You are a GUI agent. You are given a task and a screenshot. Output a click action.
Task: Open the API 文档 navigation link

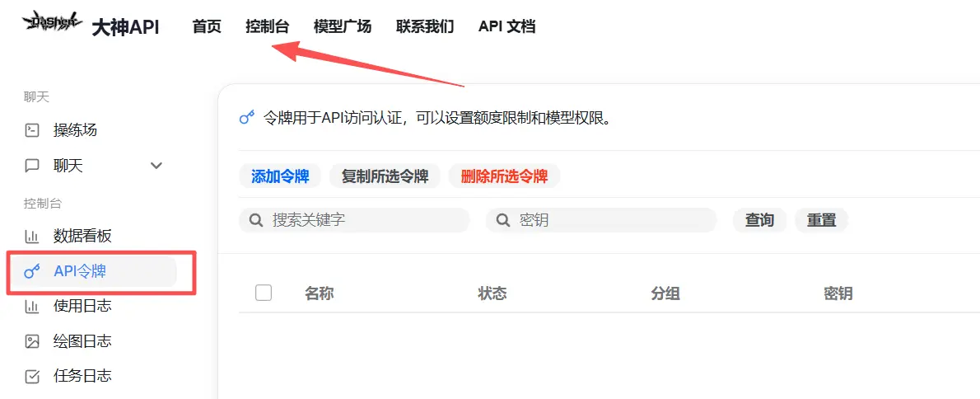(506, 26)
